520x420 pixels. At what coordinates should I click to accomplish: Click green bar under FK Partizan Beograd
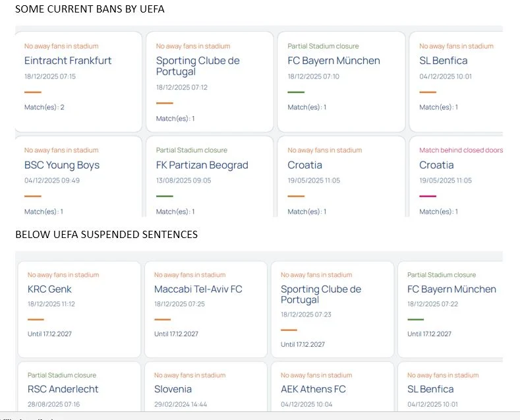(x=164, y=196)
